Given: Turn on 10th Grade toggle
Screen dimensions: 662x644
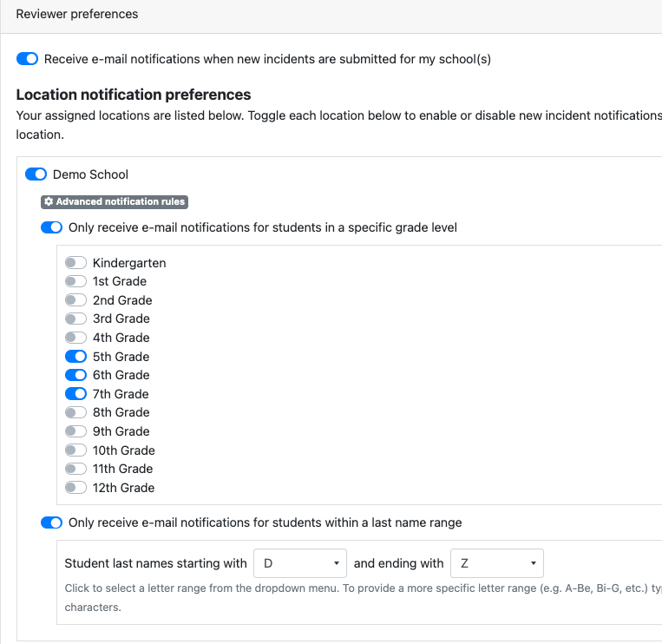Looking at the screenshot, I should click(x=76, y=450).
